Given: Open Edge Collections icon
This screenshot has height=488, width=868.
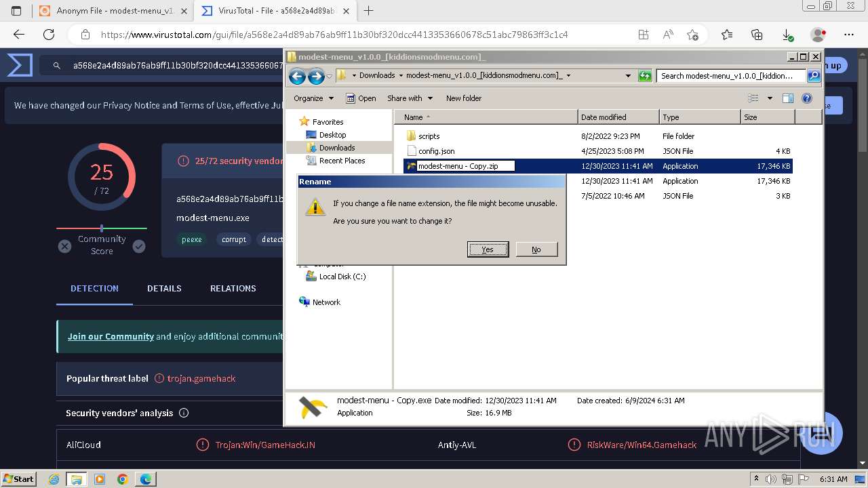Looking at the screenshot, I should (x=757, y=35).
